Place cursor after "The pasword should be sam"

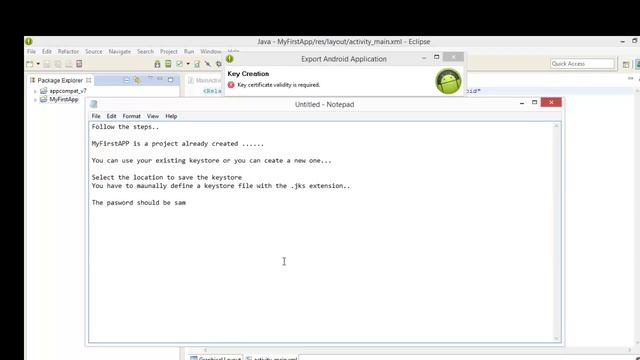click(187, 202)
